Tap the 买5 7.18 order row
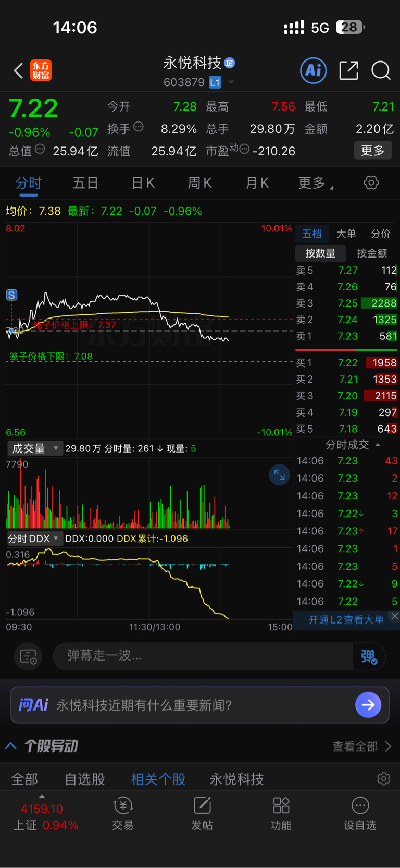This screenshot has width=400, height=868. tap(346, 429)
